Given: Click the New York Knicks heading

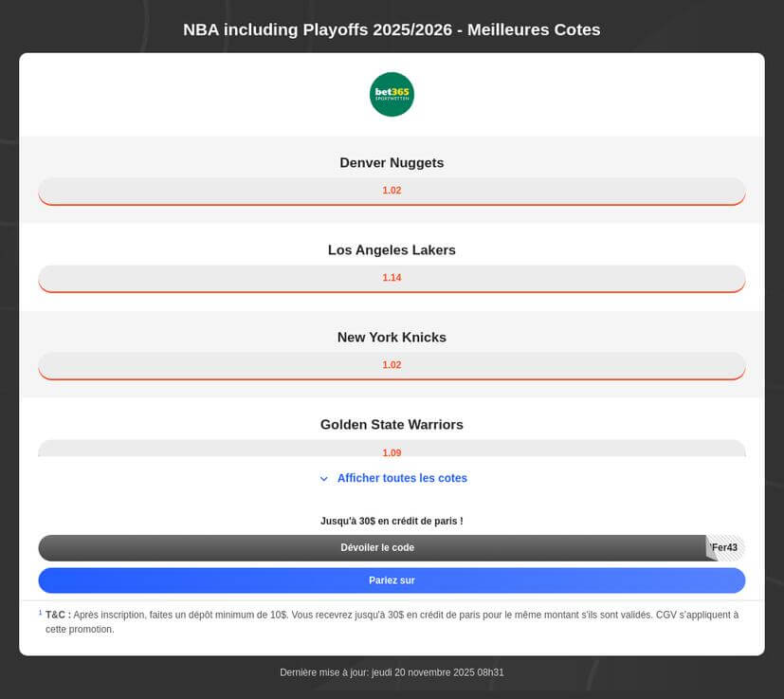Looking at the screenshot, I should click(x=392, y=337).
